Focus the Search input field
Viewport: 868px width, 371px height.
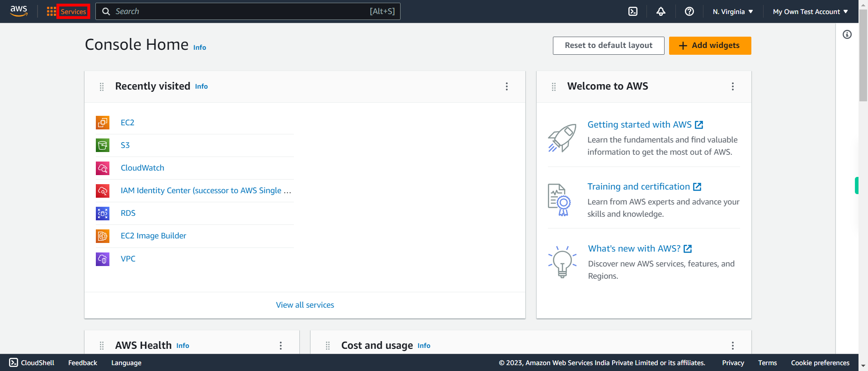click(x=248, y=11)
